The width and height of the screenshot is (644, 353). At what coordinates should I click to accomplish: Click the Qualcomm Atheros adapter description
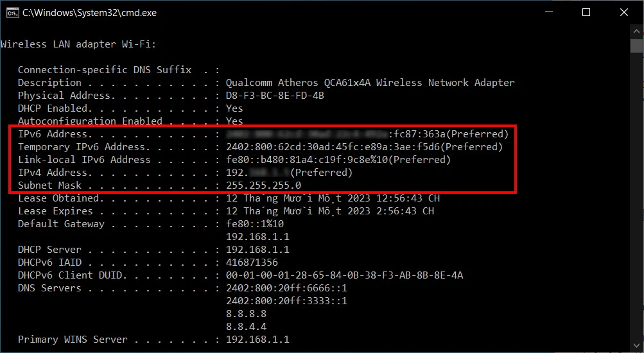point(370,83)
